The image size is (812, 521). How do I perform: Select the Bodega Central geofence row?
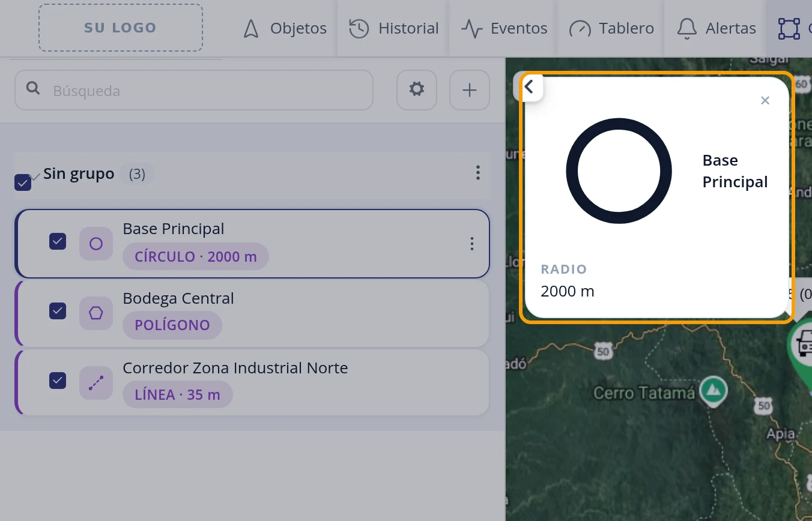(252, 313)
